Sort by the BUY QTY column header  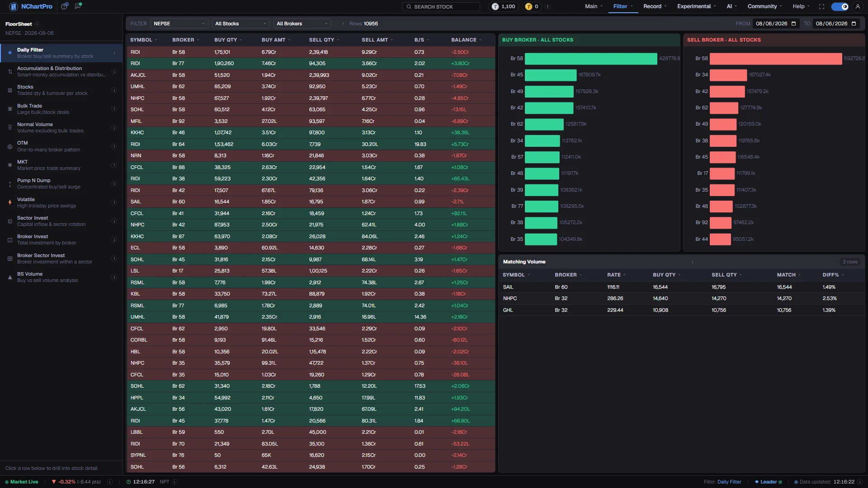(228, 40)
